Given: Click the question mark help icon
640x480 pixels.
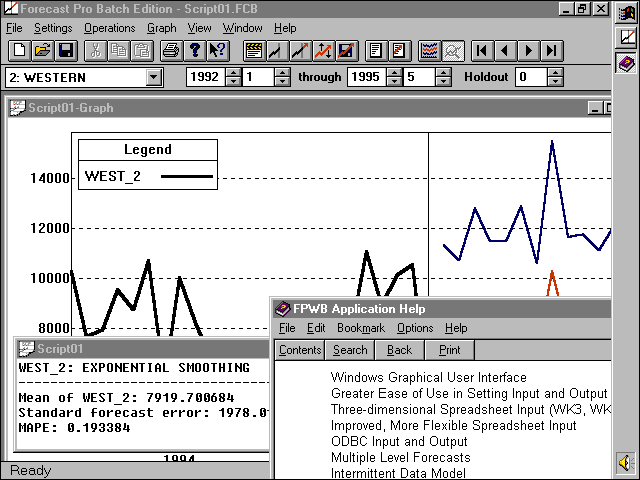Looking at the screenshot, I should (195, 51).
